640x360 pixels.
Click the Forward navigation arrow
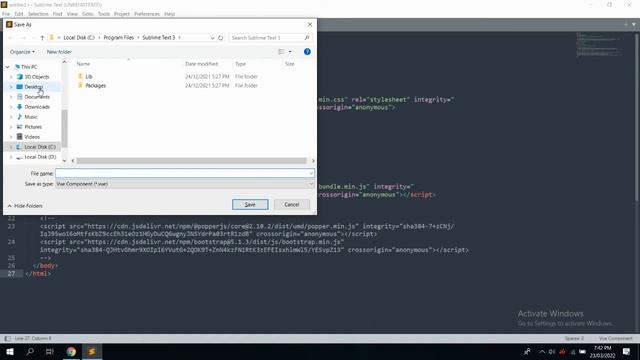coord(24,38)
